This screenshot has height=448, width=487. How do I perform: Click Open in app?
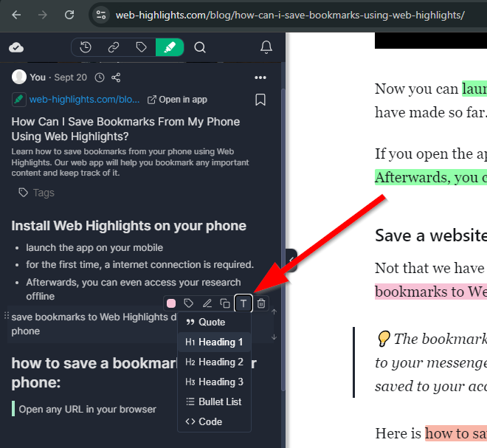tap(177, 100)
